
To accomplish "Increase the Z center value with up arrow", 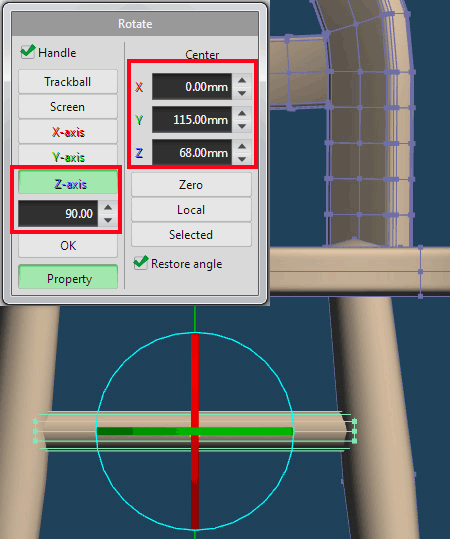I will point(242,146).
